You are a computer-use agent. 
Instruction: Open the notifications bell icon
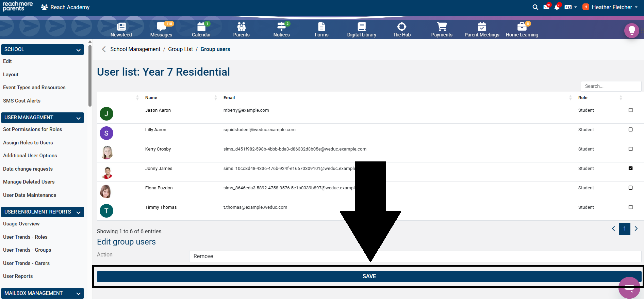[x=557, y=7]
